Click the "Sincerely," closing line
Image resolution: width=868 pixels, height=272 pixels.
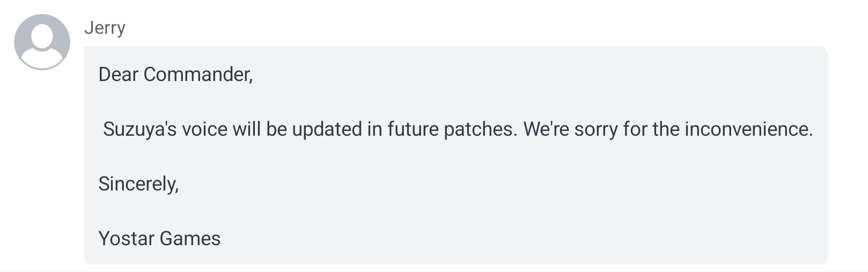coord(138,184)
